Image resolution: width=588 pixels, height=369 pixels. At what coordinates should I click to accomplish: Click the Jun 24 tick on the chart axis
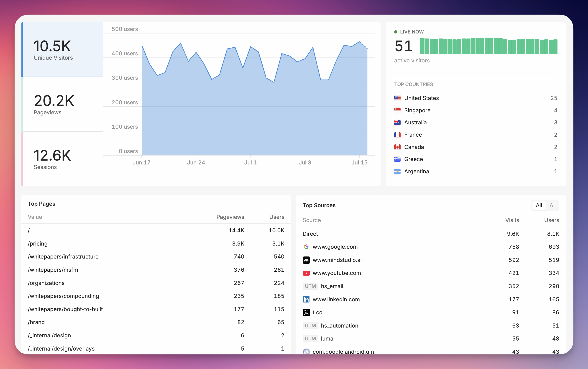[196, 163]
